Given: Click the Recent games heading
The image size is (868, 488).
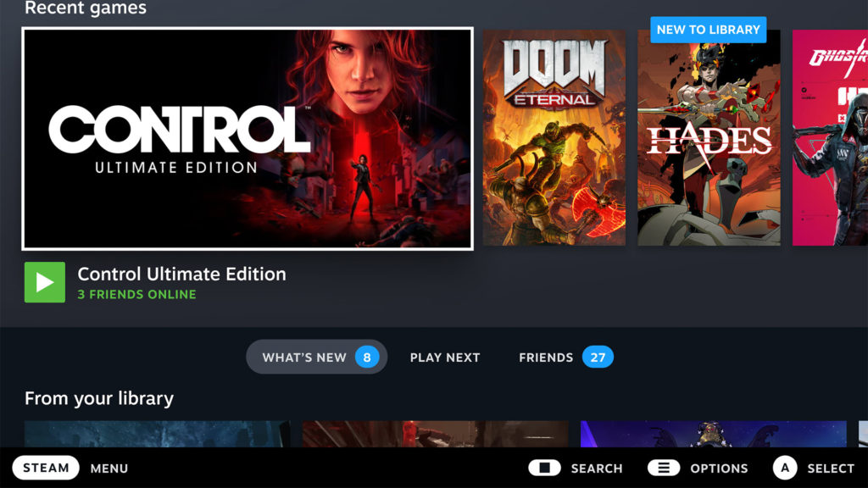Looking at the screenshot, I should (x=86, y=8).
